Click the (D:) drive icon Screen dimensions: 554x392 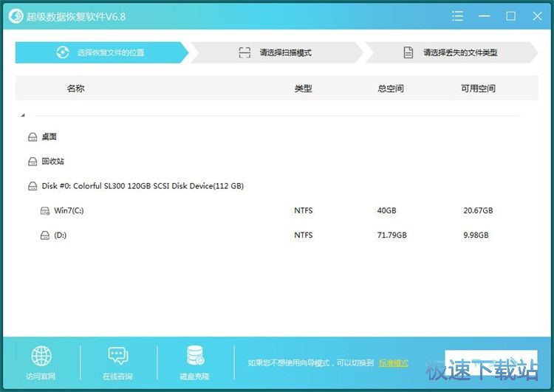(45, 235)
